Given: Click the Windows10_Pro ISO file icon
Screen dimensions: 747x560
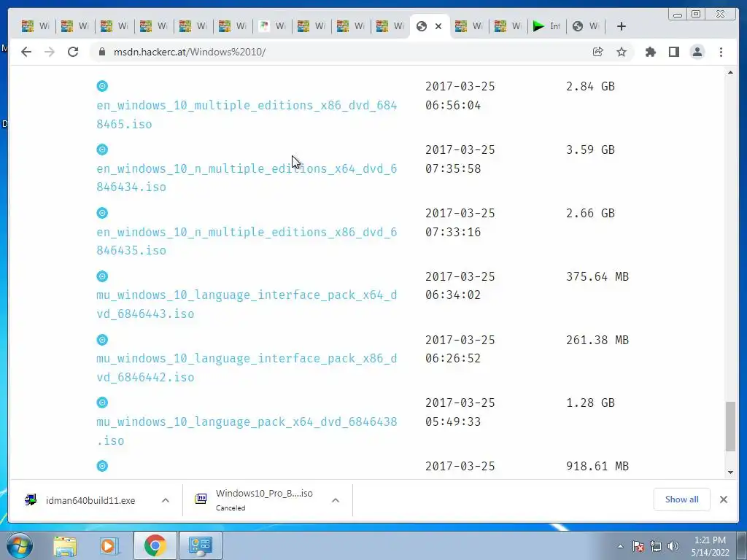Looking at the screenshot, I should (201, 499).
